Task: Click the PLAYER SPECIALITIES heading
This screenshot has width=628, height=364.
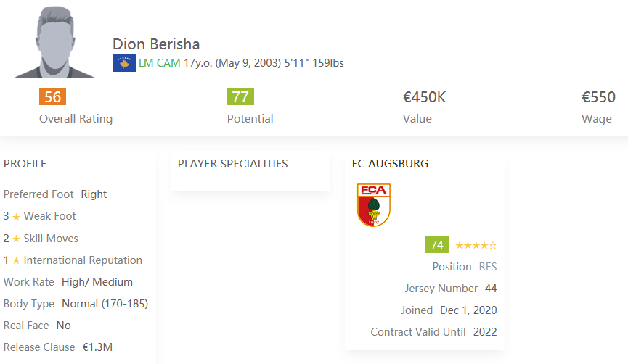Action: (232, 164)
